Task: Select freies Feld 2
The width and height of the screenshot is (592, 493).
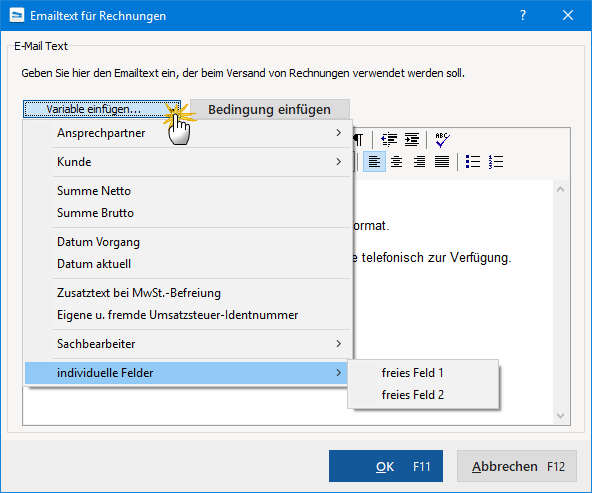Action: pos(423,395)
